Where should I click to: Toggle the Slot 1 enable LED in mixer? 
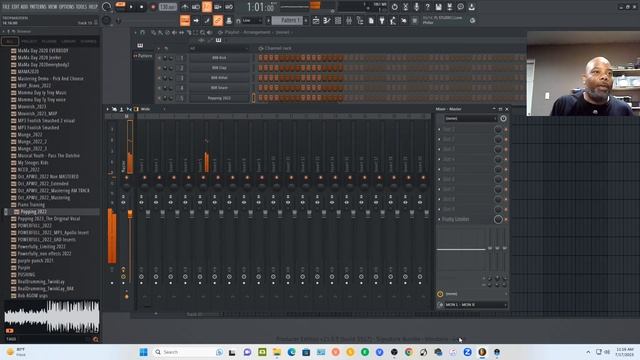(506, 129)
